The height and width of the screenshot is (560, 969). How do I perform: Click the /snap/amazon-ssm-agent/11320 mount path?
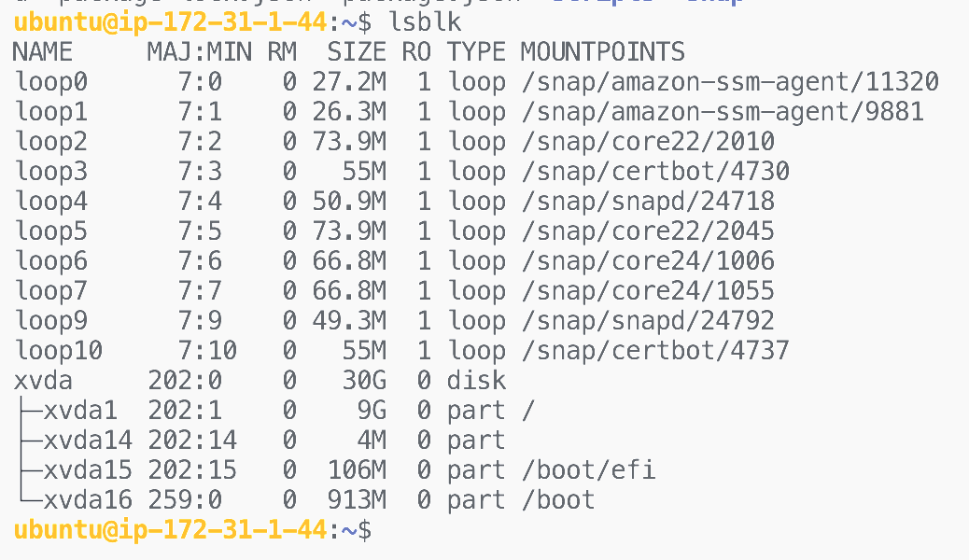pos(729,82)
